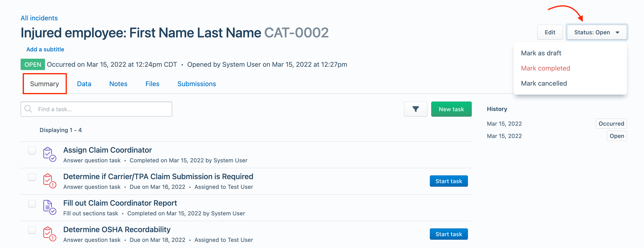Click the incident ID CAT-0002

[x=296, y=33]
